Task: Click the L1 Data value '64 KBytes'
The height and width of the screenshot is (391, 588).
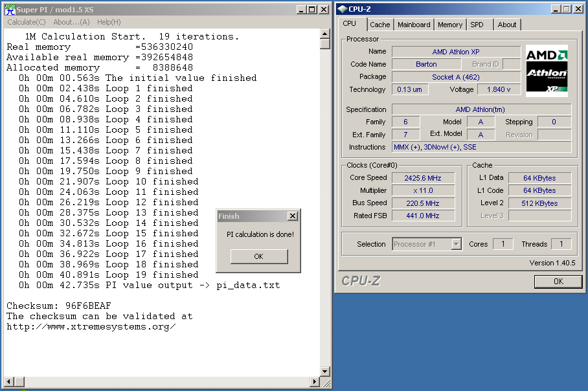Action: pyautogui.click(x=539, y=178)
